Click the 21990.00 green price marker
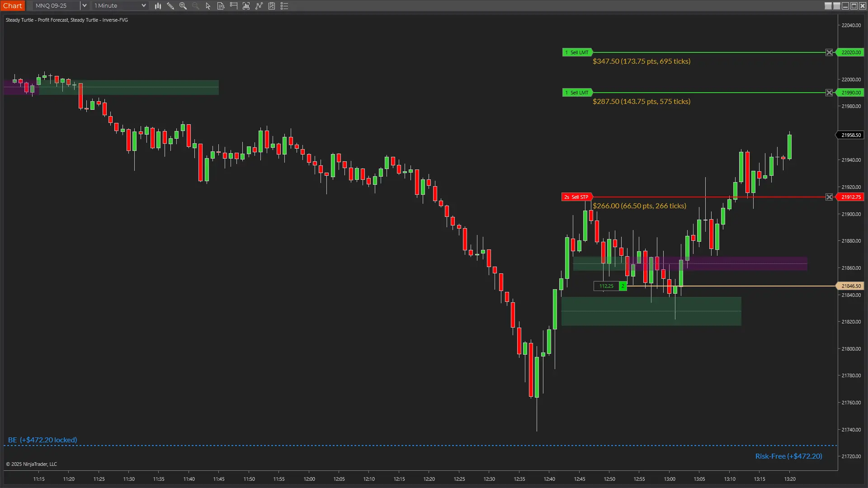Viewport: 868px width, 488px height. tap(850, 93)
